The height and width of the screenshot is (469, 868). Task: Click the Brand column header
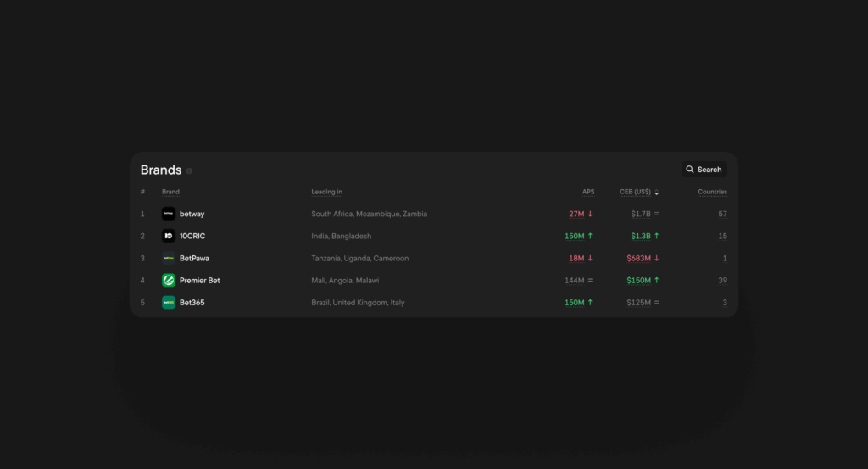tap(170, 192)
